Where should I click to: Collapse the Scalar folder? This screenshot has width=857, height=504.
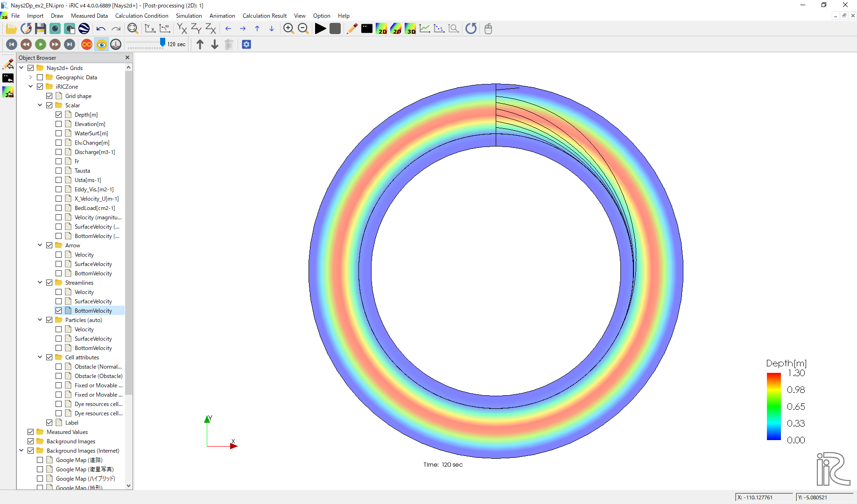[x=40, y=105]
